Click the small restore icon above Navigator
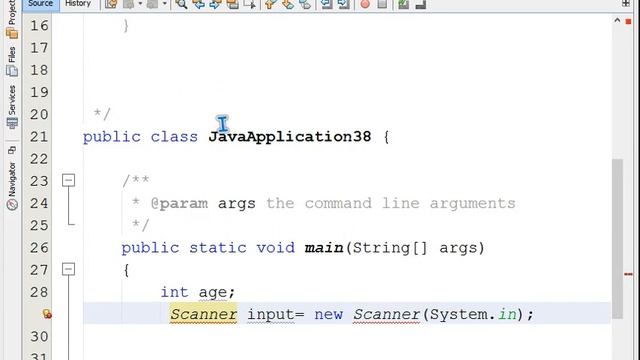 point(12,150)
